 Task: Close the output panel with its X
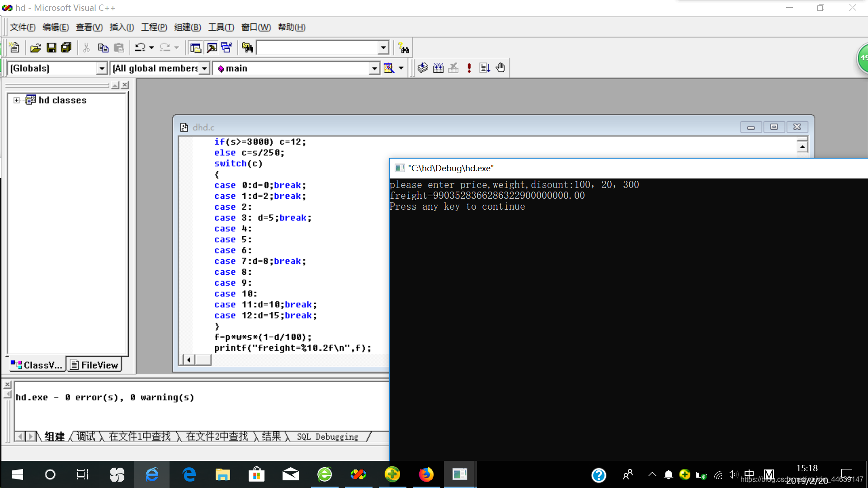7,385
